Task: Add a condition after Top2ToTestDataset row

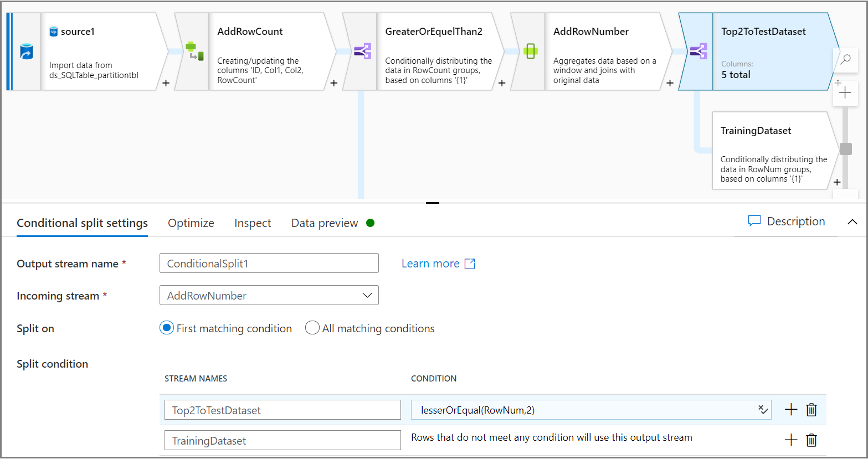Action: click(x=791, y=410)
